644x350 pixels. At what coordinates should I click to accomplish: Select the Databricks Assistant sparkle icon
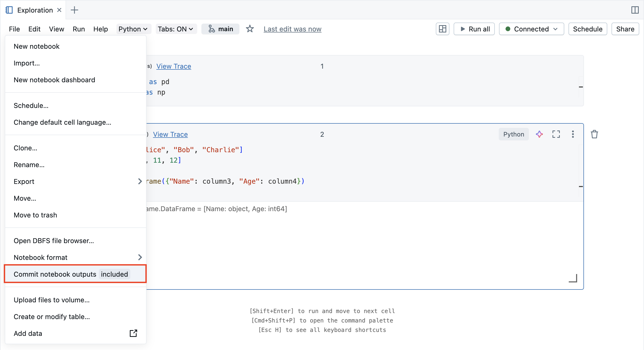[x=539, y=134]
